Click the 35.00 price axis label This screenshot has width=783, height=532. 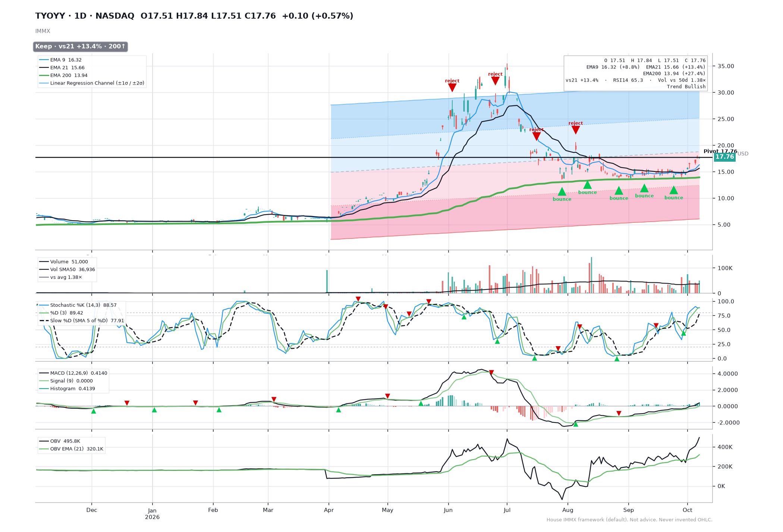(726, 66)
